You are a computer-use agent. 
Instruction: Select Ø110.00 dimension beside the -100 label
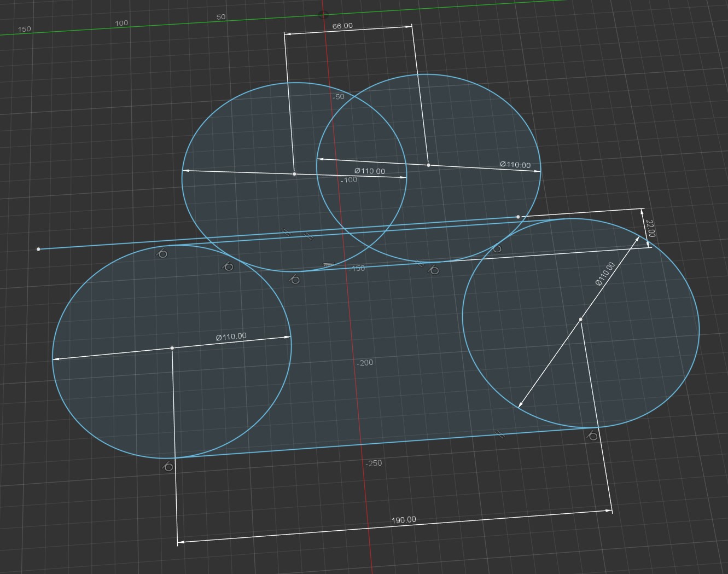[370, 171]
